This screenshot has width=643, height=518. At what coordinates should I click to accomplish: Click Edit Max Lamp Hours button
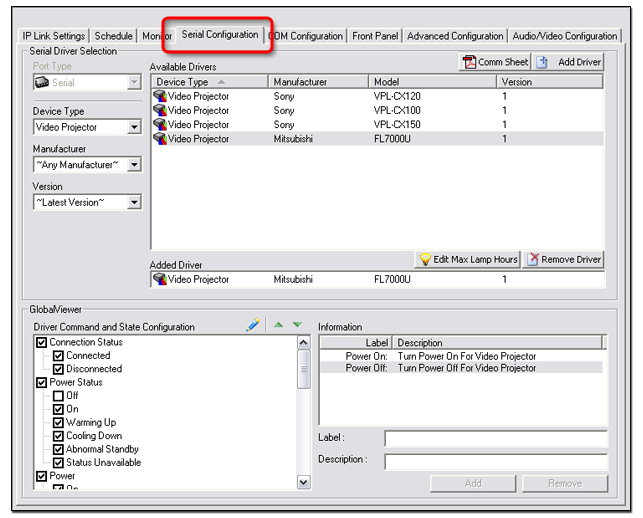point(467,260)
